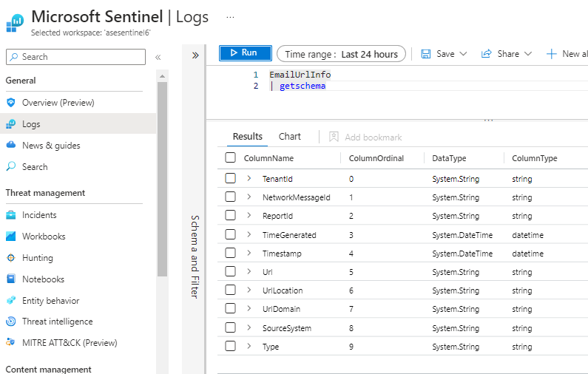Click the Entity behavior icon

click(11, 300)
